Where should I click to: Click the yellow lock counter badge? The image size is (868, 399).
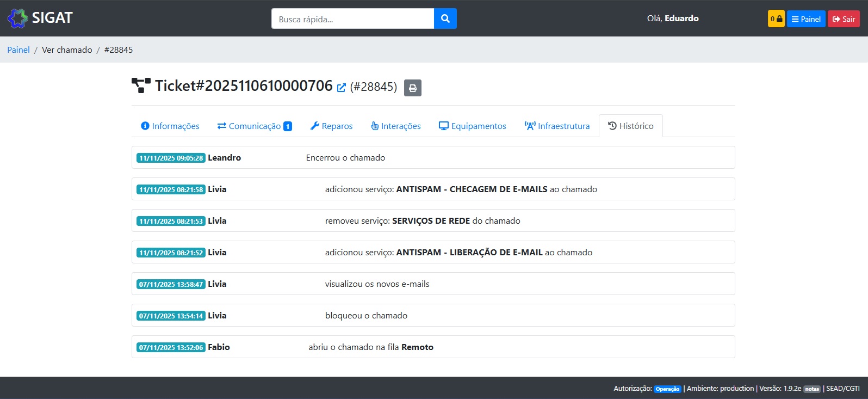point(776,19)
